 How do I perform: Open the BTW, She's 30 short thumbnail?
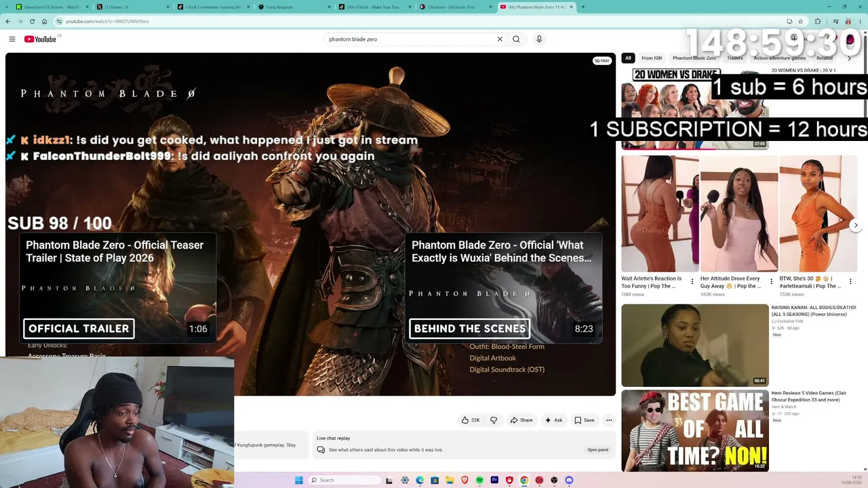point(818,213)
